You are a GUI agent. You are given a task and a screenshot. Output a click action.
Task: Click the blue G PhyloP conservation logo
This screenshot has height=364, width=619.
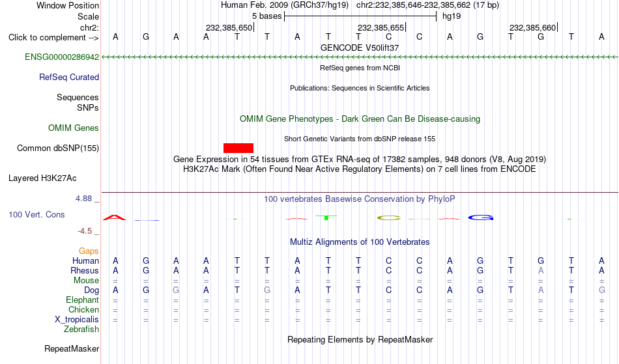click(x=481, y=217)
